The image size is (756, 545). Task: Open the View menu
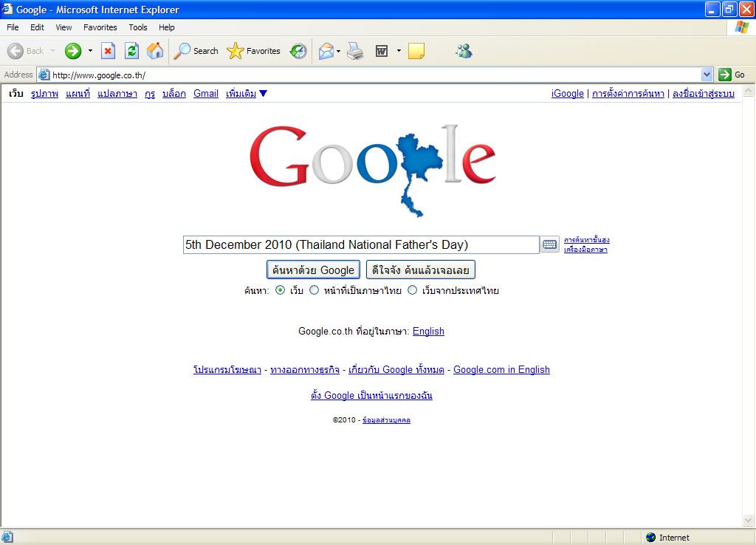(63, 27)
